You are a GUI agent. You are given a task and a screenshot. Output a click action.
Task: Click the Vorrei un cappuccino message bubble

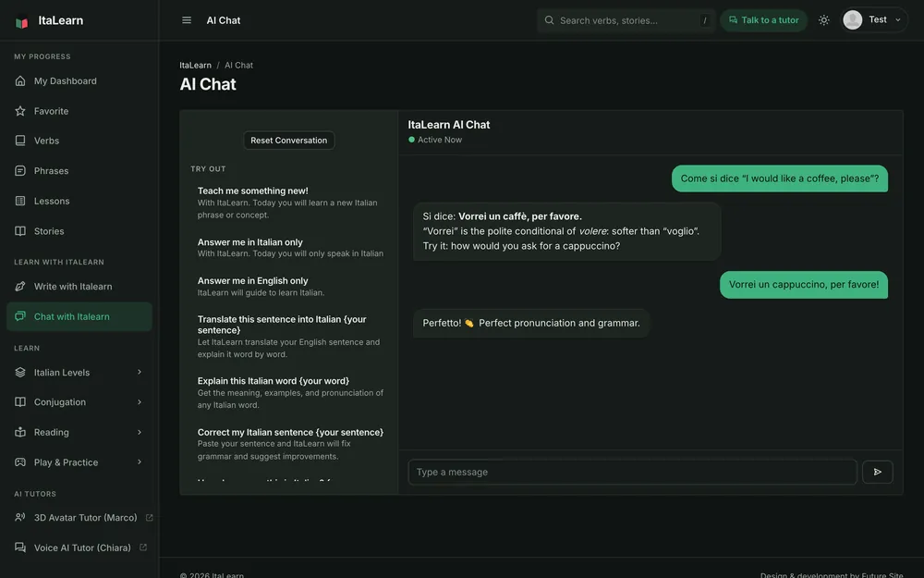[804, 284]
